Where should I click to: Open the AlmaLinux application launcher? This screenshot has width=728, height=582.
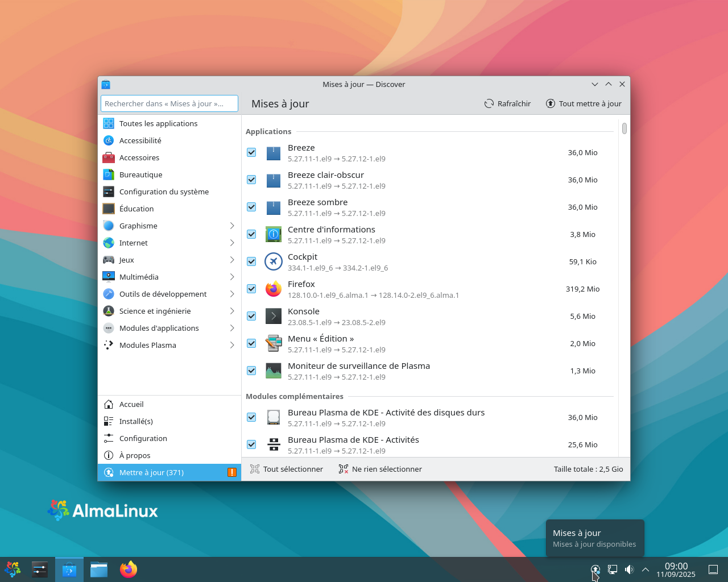click(13, 569)
